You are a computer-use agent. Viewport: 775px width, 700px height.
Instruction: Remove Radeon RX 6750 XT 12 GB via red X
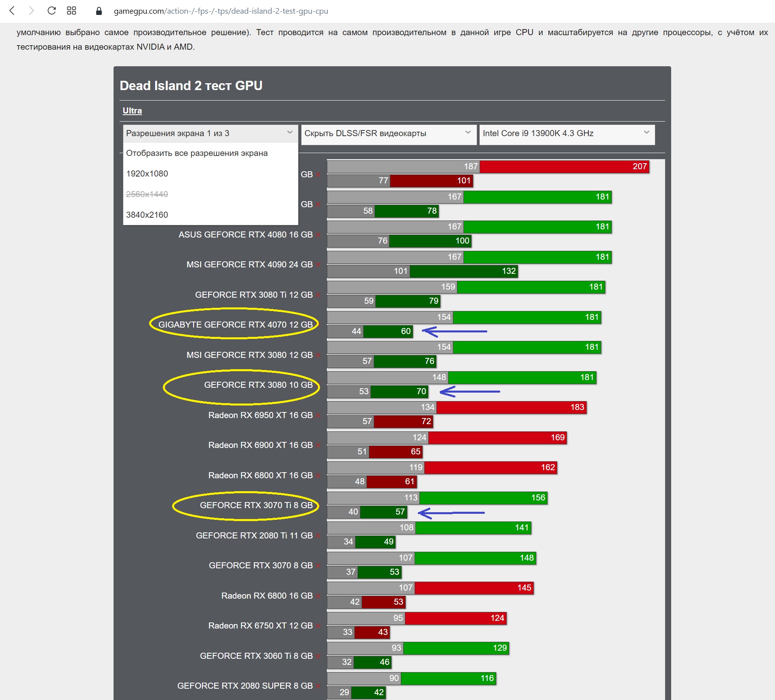(318, 626)
